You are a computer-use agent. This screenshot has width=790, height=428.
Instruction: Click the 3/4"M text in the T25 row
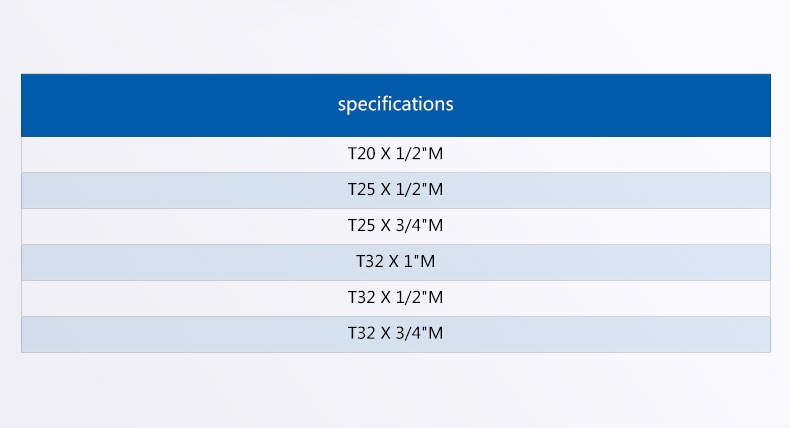[419, 225]
